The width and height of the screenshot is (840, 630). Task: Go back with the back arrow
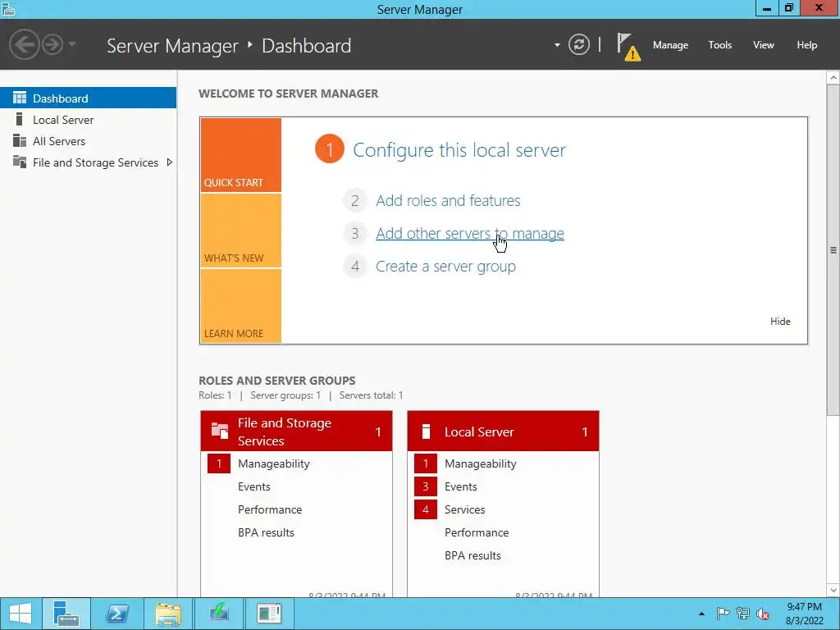[24, 44]
